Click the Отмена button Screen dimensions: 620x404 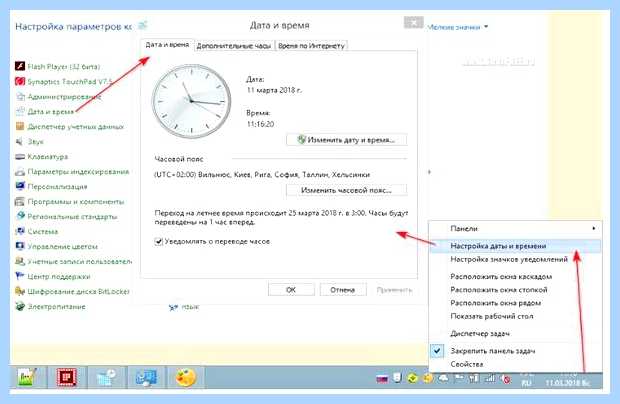[x=343, y=290]
